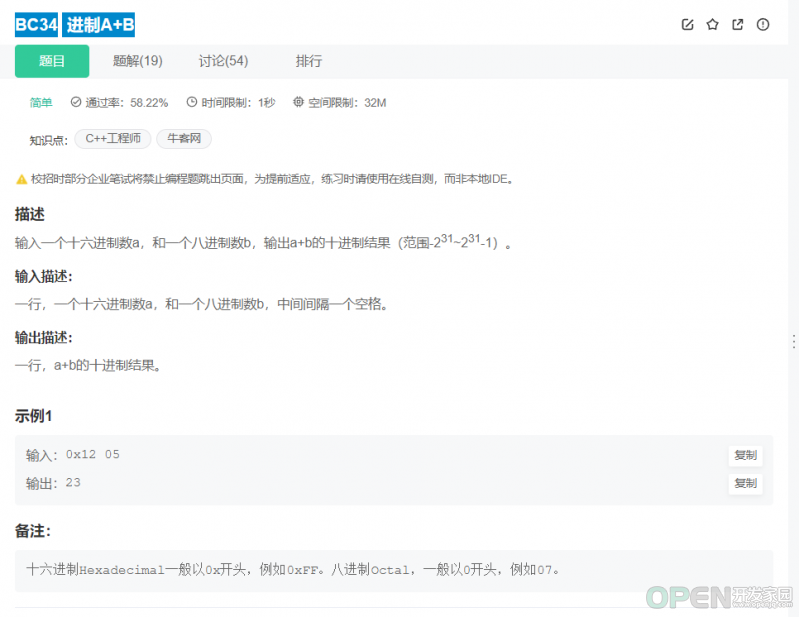Click the 备注 heading
This screenshot has width=799, height=617.
[33, 531]
